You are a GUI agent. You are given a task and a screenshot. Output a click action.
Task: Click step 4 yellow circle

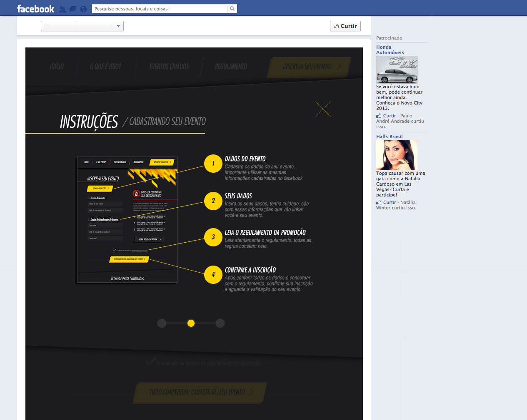click(x=213, y=275)
